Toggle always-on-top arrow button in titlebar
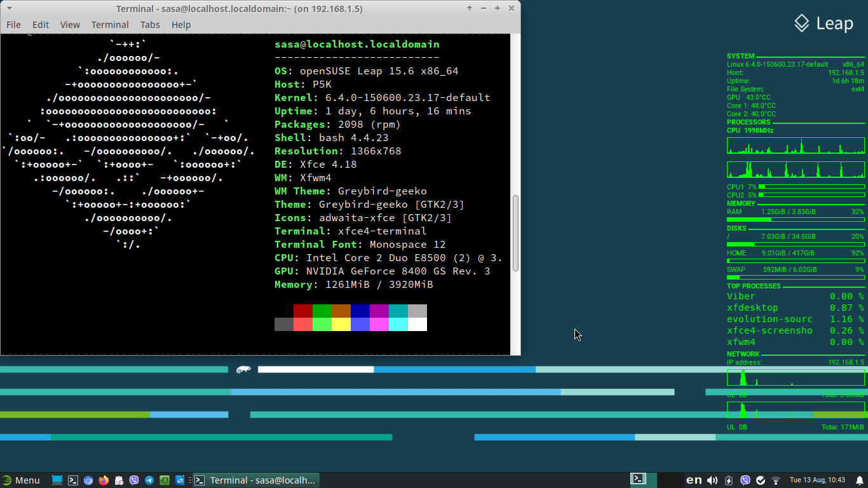Image resolution: width=868 pixels, height=488 pixels. click(470, 8)
